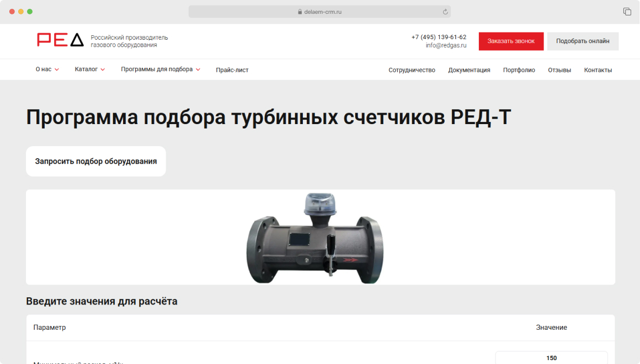Open the Контакты page
This screenshot has width=640, height=364.
598,70
